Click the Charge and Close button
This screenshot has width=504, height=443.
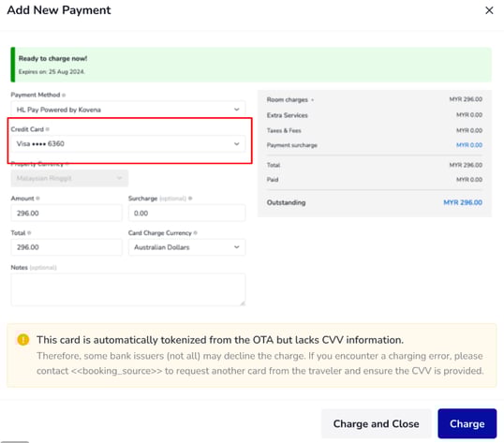click(x=376, y=423)
